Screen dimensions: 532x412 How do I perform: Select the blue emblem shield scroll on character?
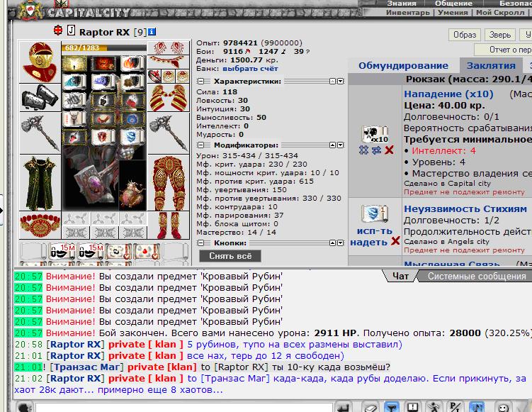[132, 138]
